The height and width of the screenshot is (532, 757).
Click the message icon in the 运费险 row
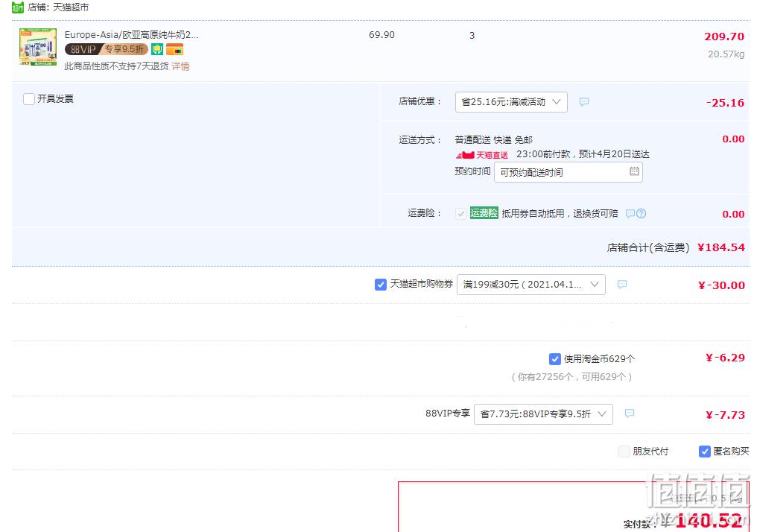point(630,213)
